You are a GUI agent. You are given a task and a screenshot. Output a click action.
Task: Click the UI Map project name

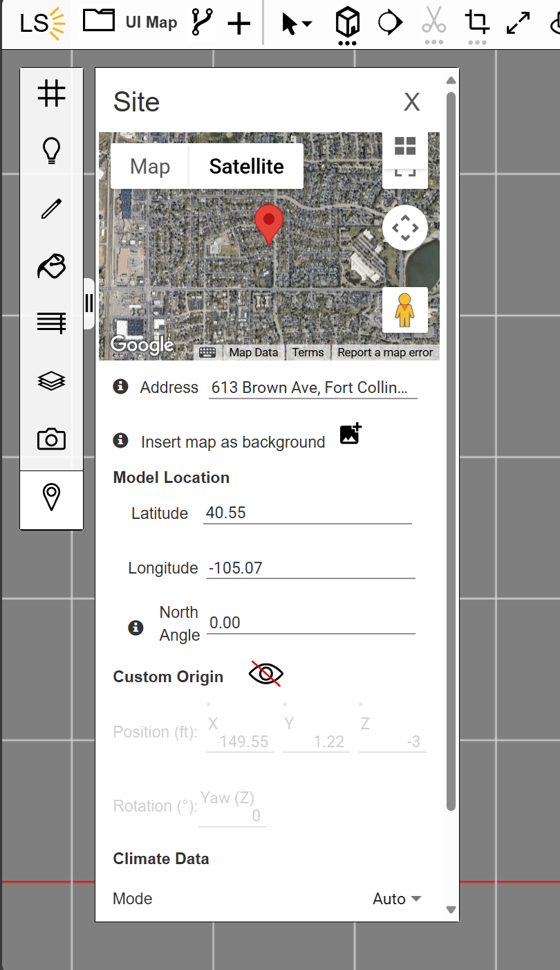click(x=151, y=22)
